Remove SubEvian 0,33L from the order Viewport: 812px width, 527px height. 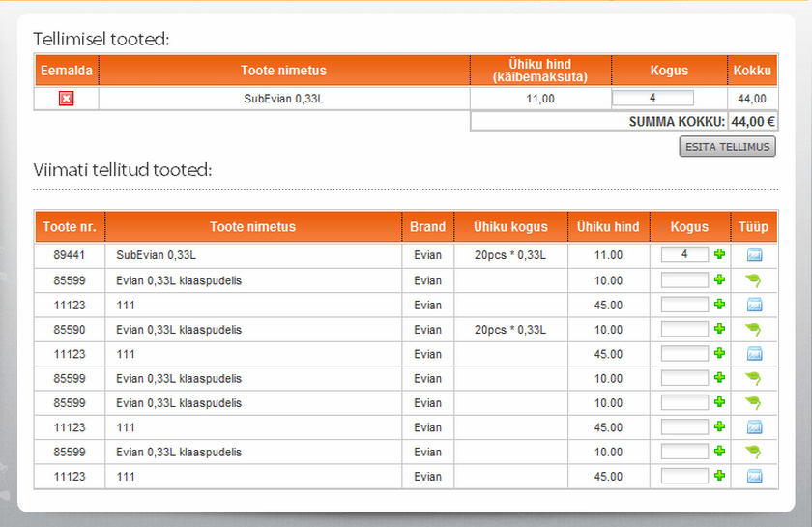coord(67,99)
